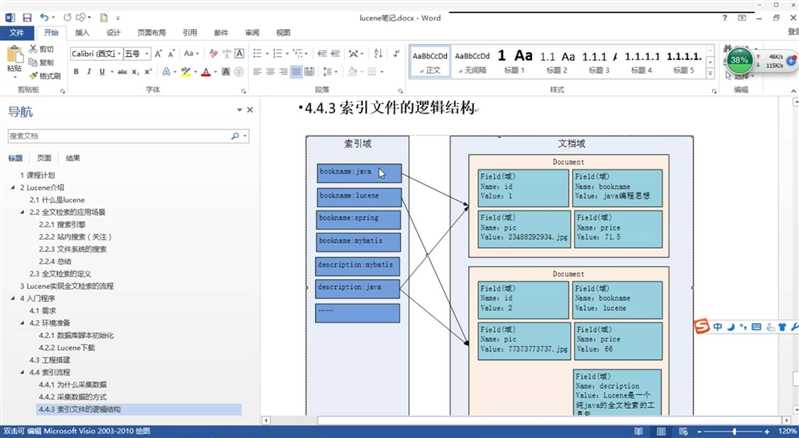Open navigation search options dropdown
Viewport: 799px width, 438px height.
pos(246,136)
